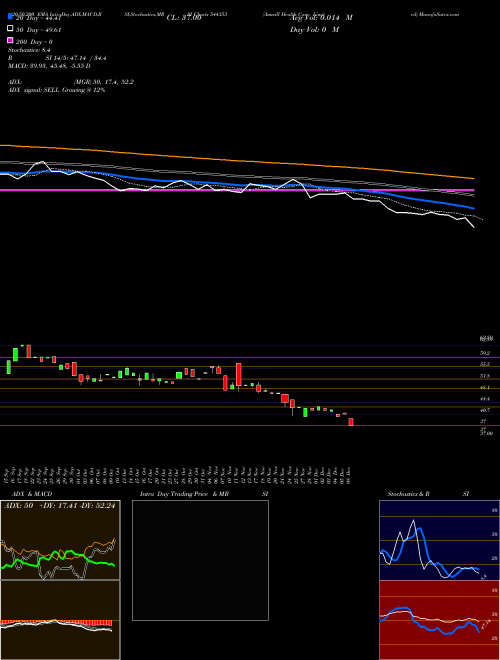Click the 'SI 14/5: 47.14 / 34.4' readout

pos(76,58)
